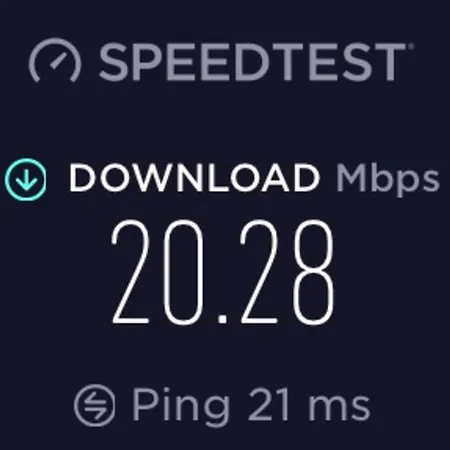Click the registered trademark symbol after SPEEDTEST

411,47
